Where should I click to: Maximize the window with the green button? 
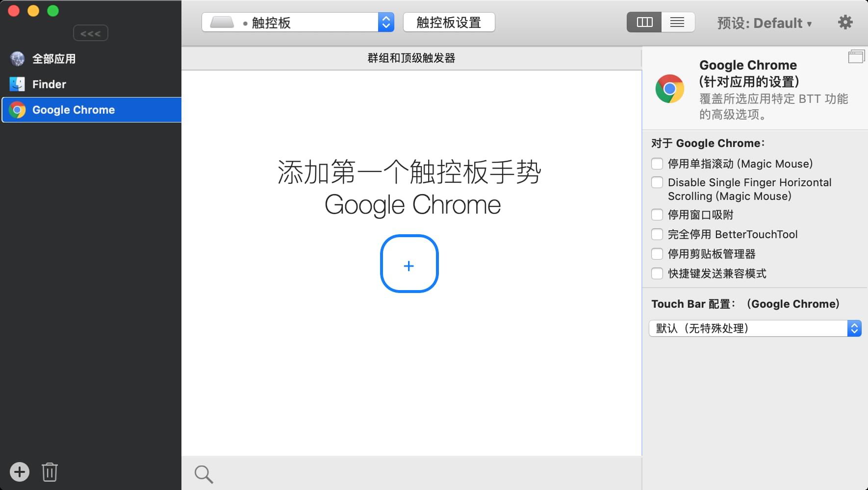click(53, 11)
